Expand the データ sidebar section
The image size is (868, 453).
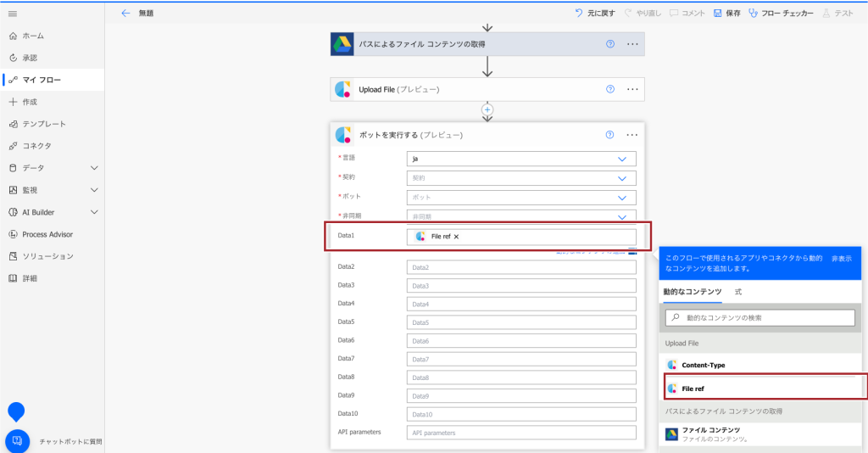pos(94,168)
